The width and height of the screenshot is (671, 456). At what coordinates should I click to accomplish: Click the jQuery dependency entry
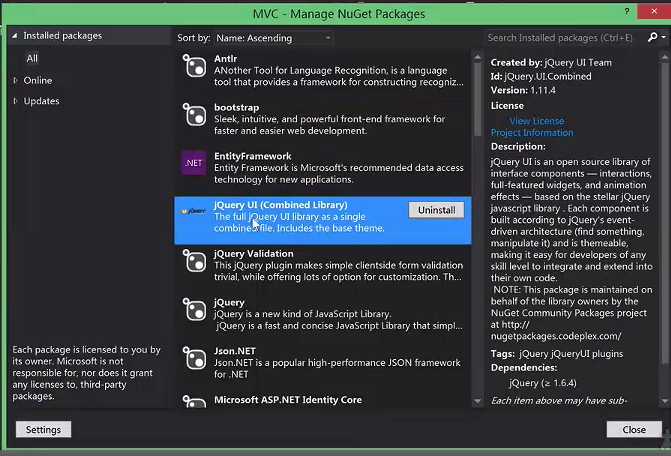(x=543, y=383)
